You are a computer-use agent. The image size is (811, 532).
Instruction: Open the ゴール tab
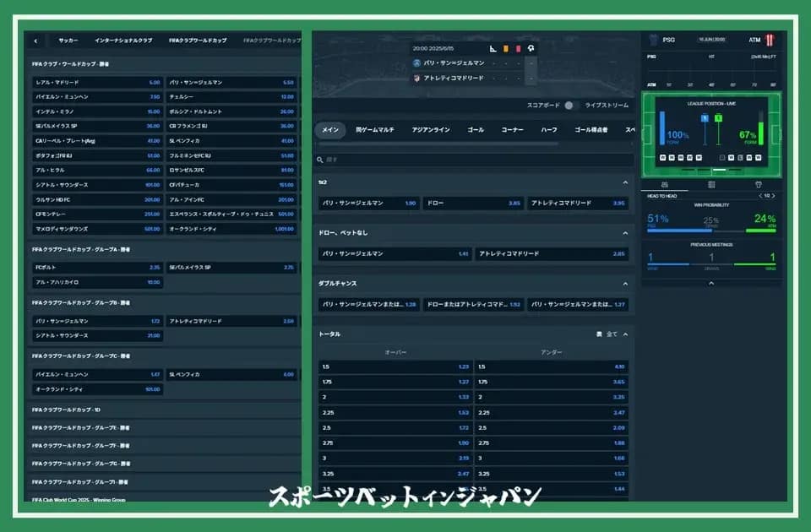point(476,130)
